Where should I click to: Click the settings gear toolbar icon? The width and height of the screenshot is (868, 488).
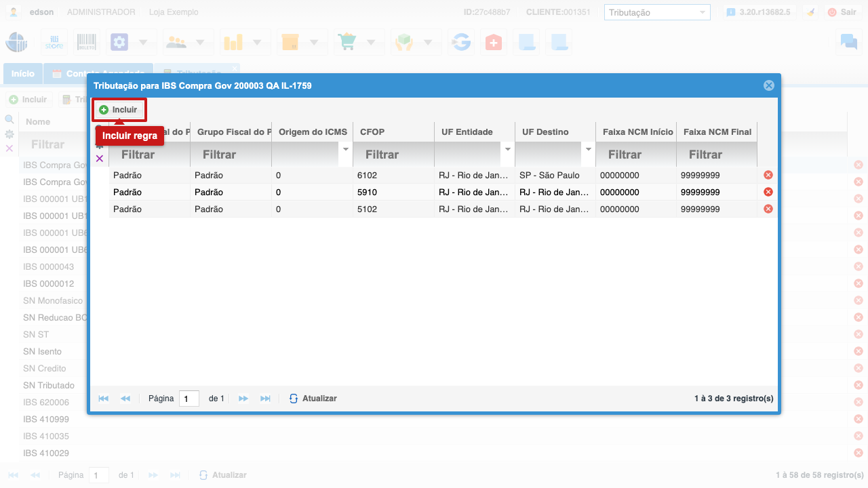pos(119,42)
